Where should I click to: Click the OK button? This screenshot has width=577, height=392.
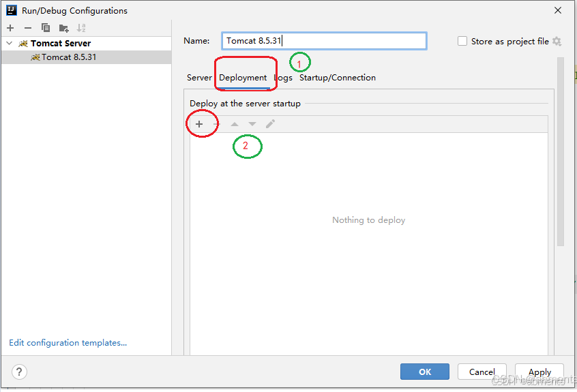425,372
